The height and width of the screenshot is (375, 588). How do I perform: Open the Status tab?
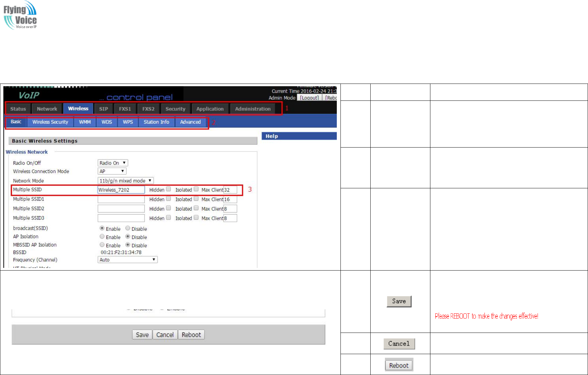coord(18,109)
